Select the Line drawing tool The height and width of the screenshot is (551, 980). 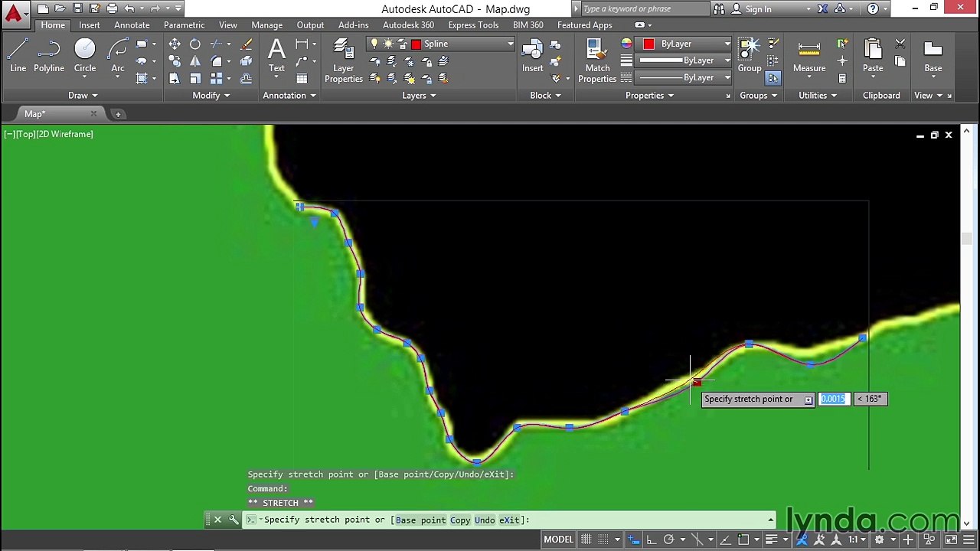pos(18,57)
